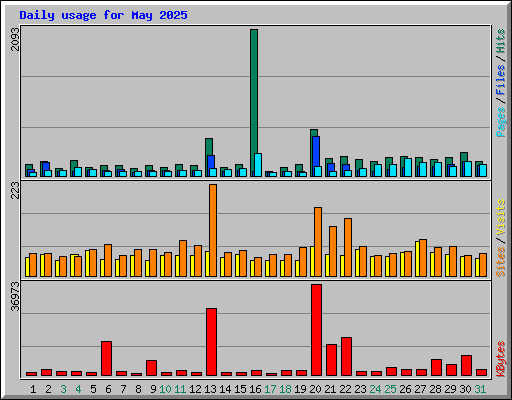512x400 pixels.
Task: Click the red KBytes bar for day 21
Action: tap(331, 360)
